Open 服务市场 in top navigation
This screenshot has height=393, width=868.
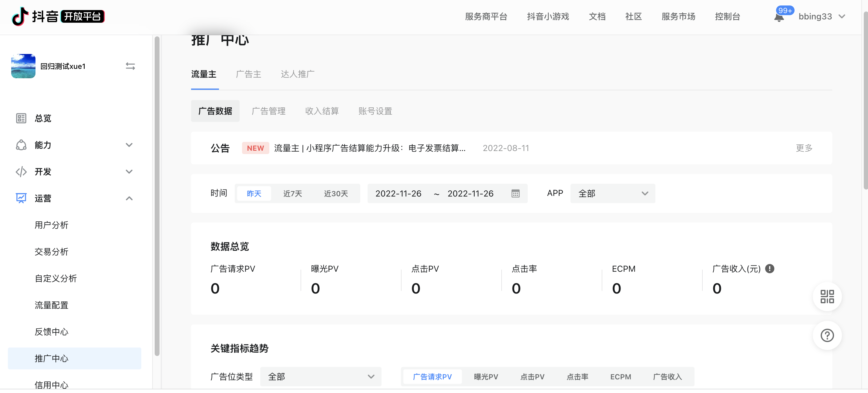point(678,16)
